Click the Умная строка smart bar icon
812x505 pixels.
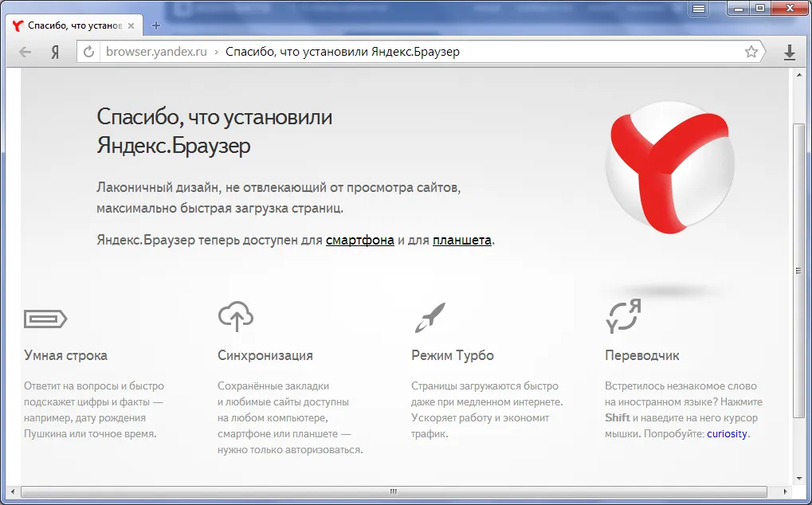[x=45, y=319]
